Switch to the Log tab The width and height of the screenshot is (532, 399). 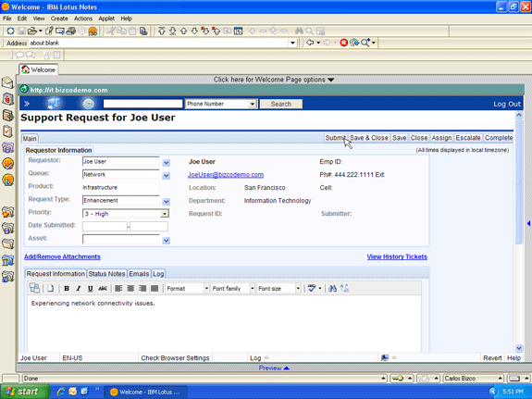click(158, 274)
